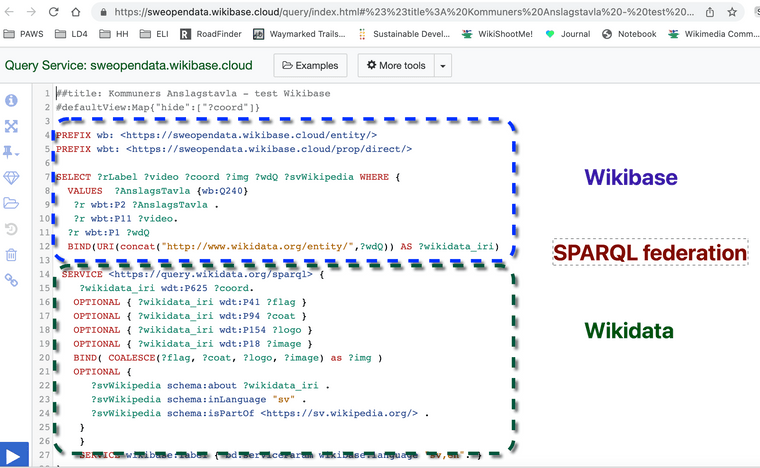760x468 pixels.
Task: Click the diamond format query icon
Action: point(12,177)
